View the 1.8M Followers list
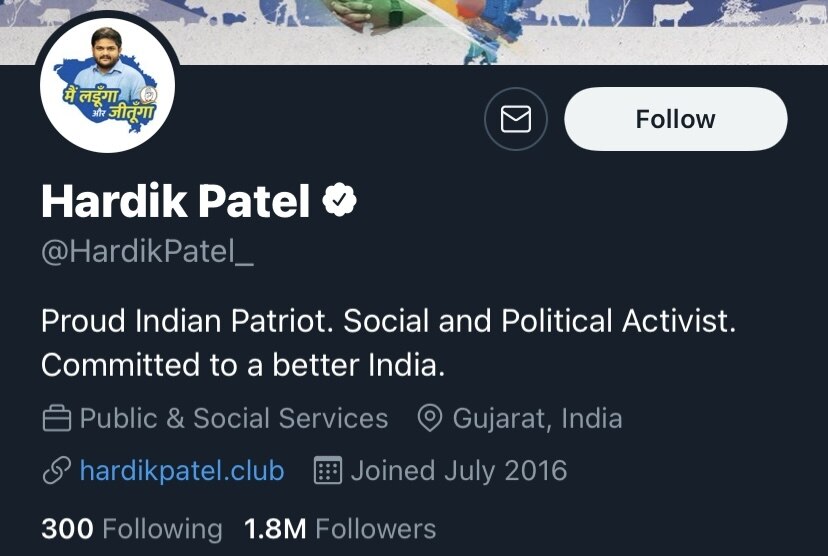This screenshot has width=828, height=556. point(340,528)
